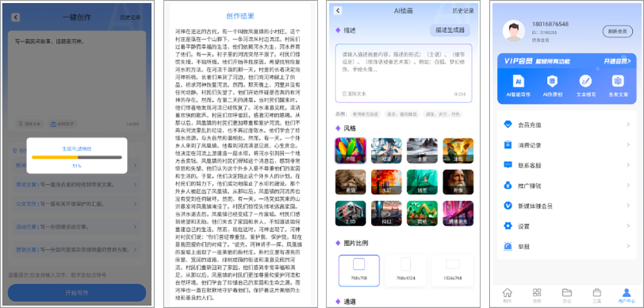Open the 工具 briefcase tab in bottom bar
Image resolution: width=644 pixels, height=308 pixels.
(597, 295)
